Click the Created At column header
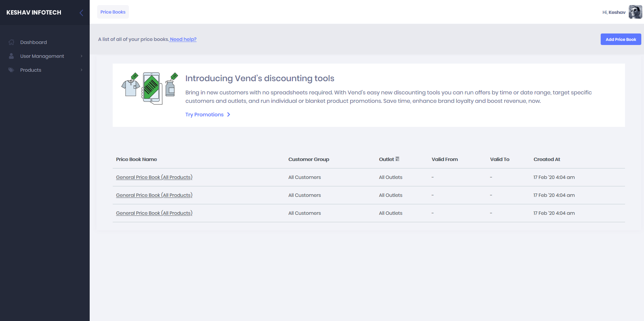Image resolution: width=644 pixels, height=321 pixels. click(547, 159)
